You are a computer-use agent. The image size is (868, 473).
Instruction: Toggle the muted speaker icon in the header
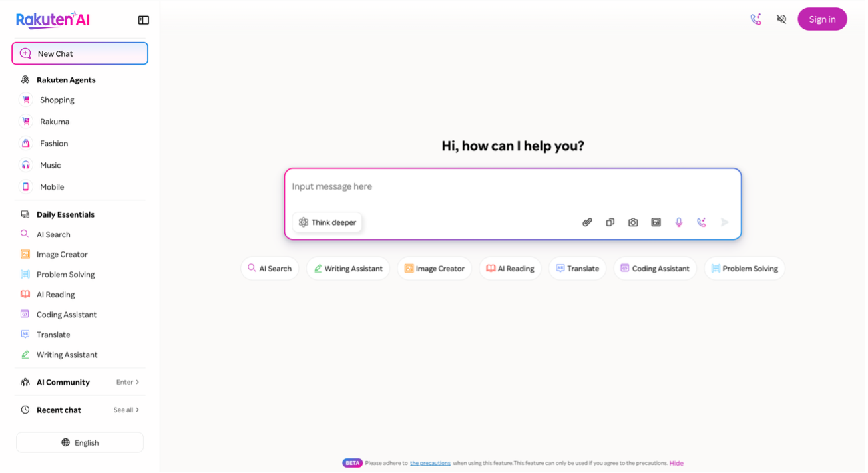coord(781,19)
